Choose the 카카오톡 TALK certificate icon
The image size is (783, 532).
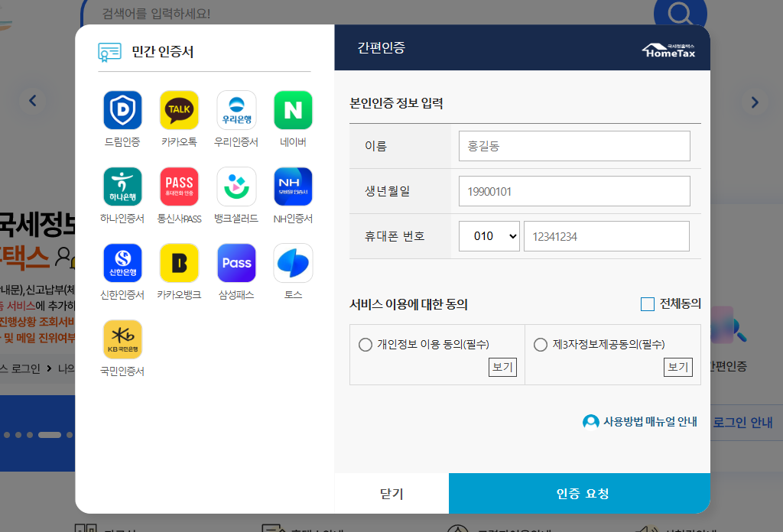(179, 110)
